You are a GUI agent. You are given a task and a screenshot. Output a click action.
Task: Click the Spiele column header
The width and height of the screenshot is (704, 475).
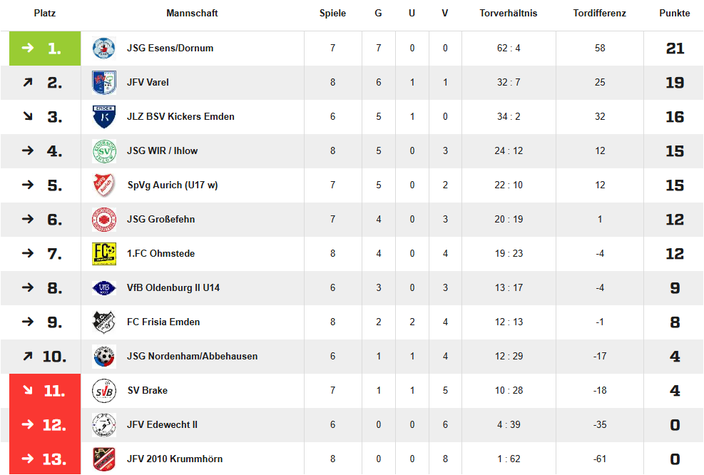point(333,13)
